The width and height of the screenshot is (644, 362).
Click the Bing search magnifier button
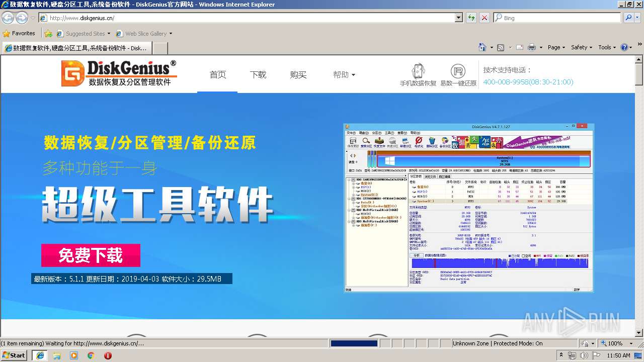[x=628, y=18]
